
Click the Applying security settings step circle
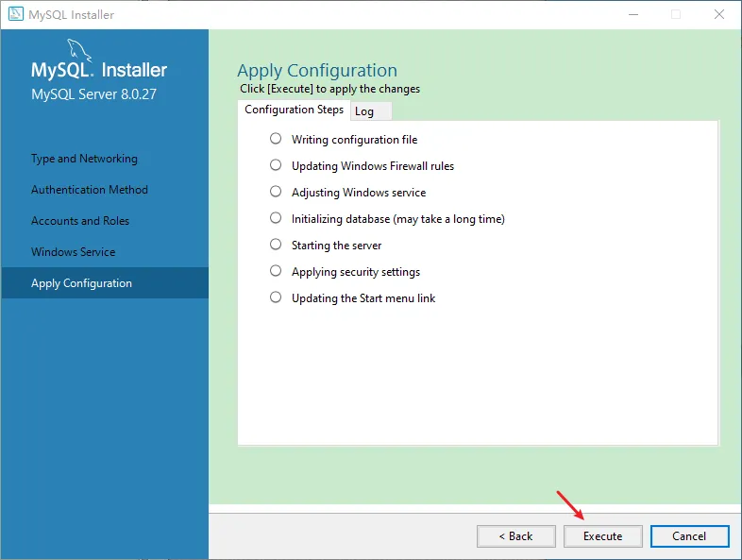(276, 270)
